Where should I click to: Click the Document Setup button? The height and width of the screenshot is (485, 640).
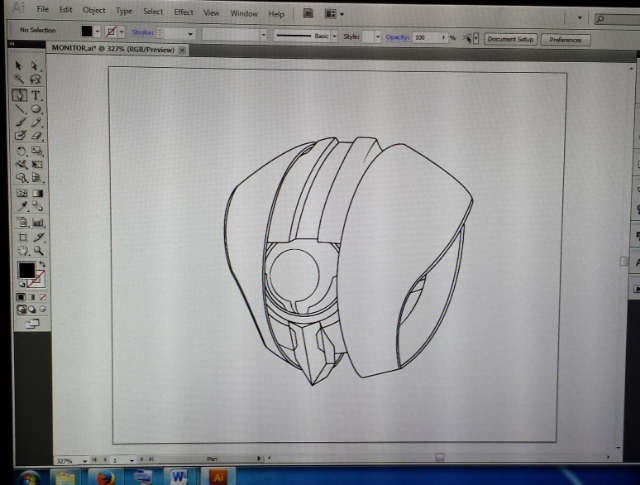point(510,39)
